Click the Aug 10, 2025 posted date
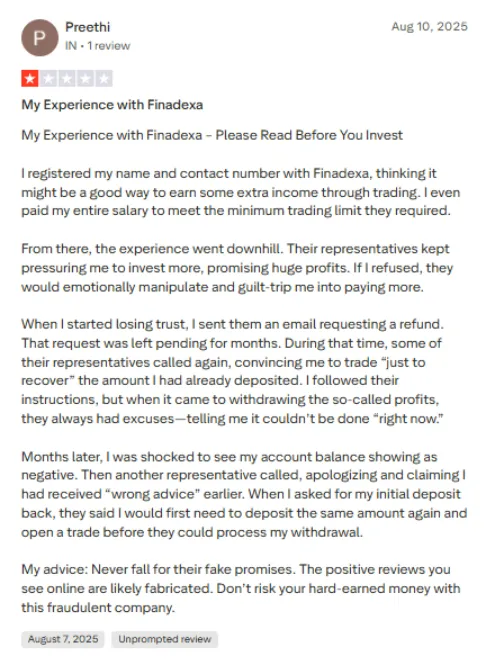Screen dimensions: 486x659 [x=429, y=26]
